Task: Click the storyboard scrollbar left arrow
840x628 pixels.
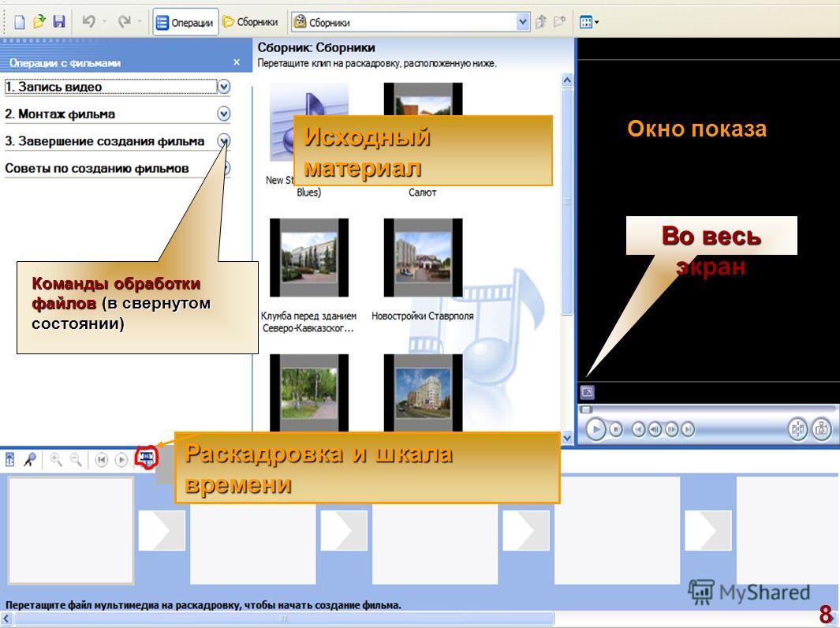Action: (6, 619)
